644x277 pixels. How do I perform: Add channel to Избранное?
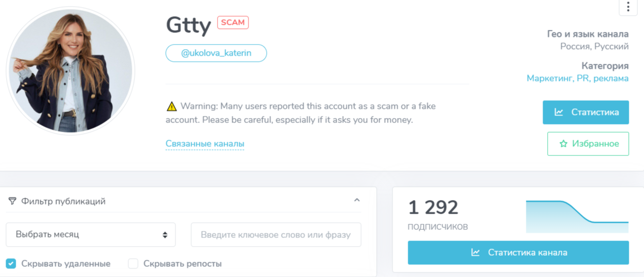tap(588, 144)
